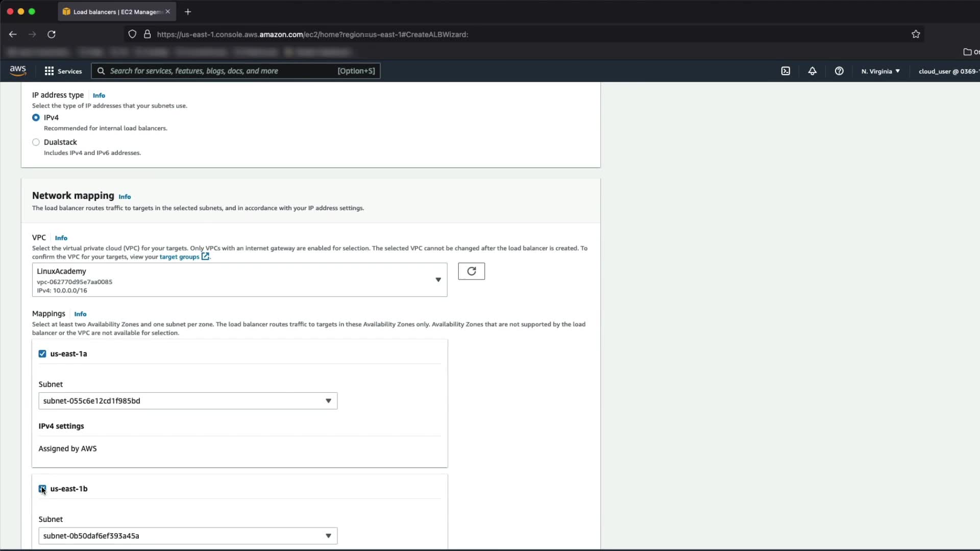The height and width of the screenshot is (551, 980).
Task: Expand the us-east-1b subnet dropdown
Action: [x=188, y=536]
